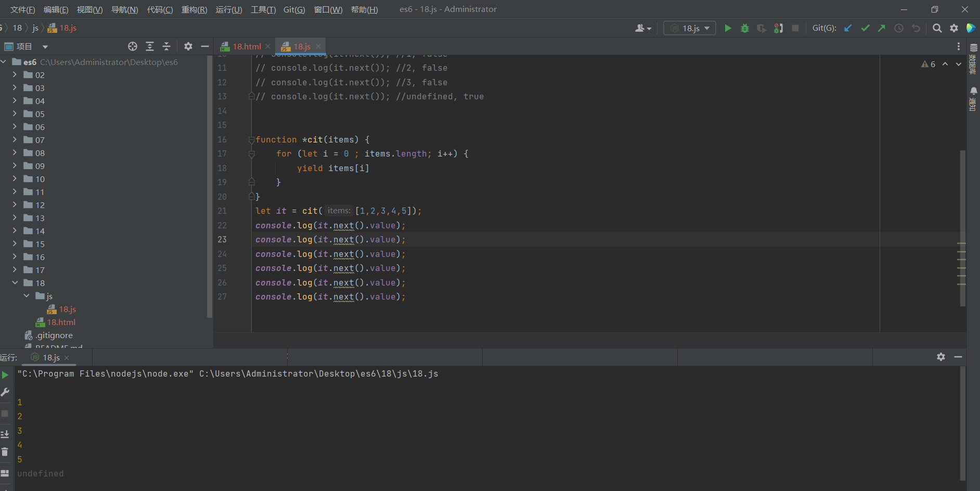Collapse the js subfolder
Screen dimensions: 980x491
[x=27, y=295]
